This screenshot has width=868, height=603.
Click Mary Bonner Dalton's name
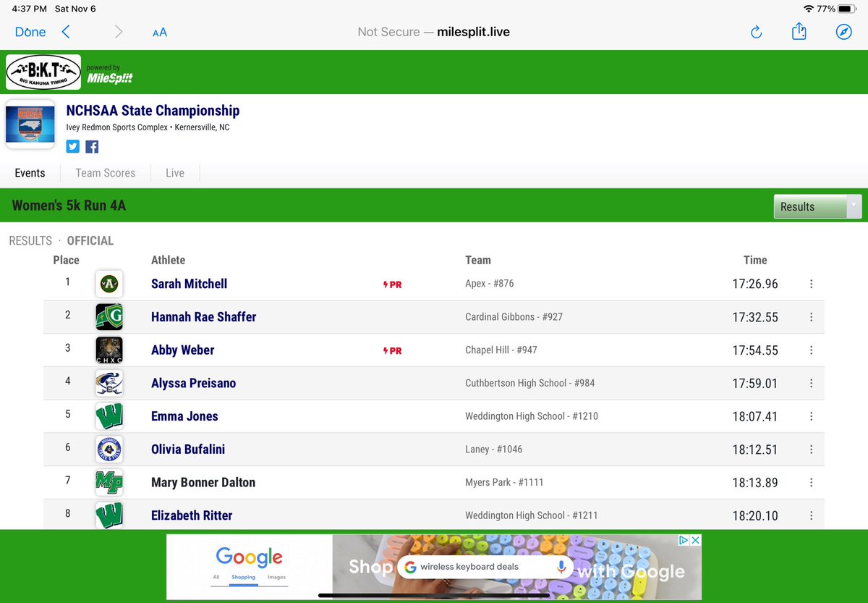pos(203,482)
